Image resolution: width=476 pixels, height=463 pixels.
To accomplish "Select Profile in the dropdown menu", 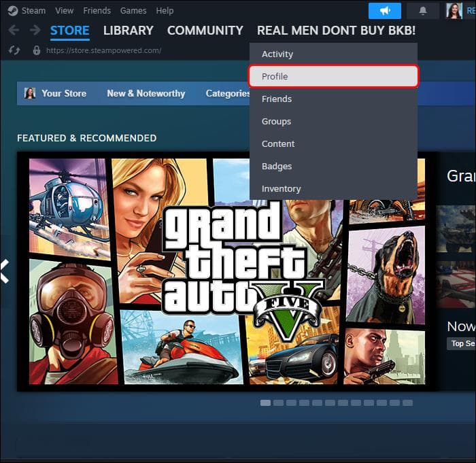I will tap(334, 77).
